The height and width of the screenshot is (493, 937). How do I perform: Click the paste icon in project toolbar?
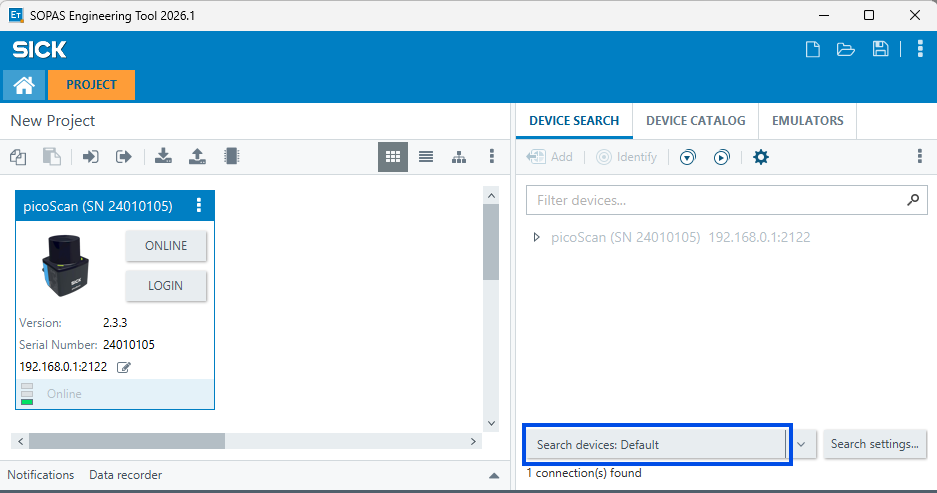pos(51,157)
